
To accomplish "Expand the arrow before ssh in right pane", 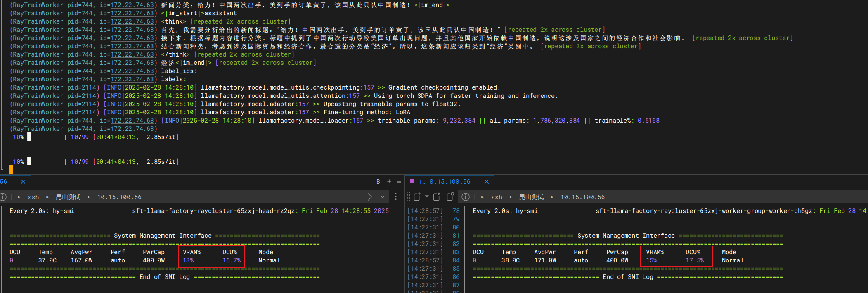I will [x=482, y=197].
